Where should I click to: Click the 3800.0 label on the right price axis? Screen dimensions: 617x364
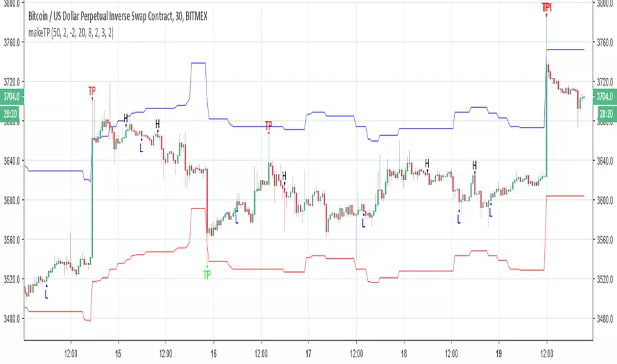605,3
